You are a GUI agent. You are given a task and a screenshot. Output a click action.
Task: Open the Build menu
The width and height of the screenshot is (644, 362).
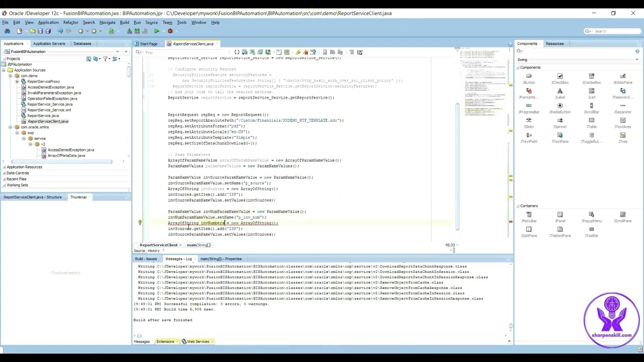coord(124,22)
